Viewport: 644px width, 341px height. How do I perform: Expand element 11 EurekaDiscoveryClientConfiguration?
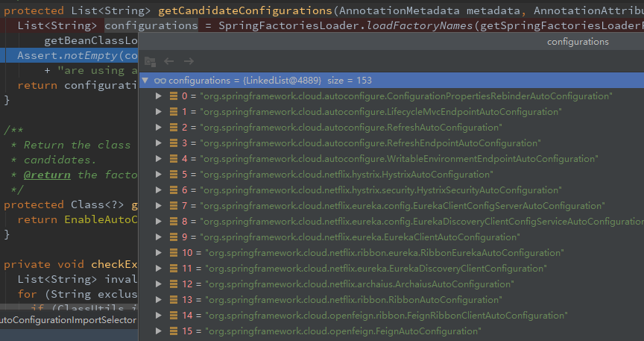pyautogui.click(x=158, y=268)
